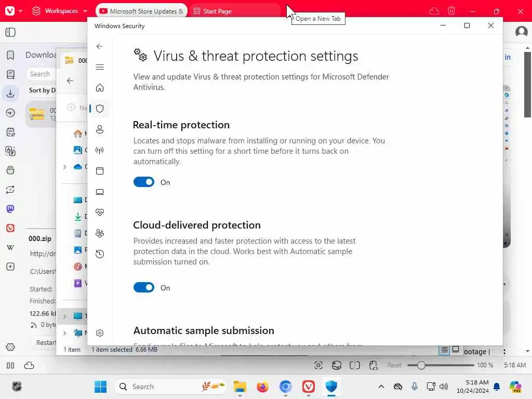
Task: Open the Vivaldi Reading List panel
Action: [10, 74]
